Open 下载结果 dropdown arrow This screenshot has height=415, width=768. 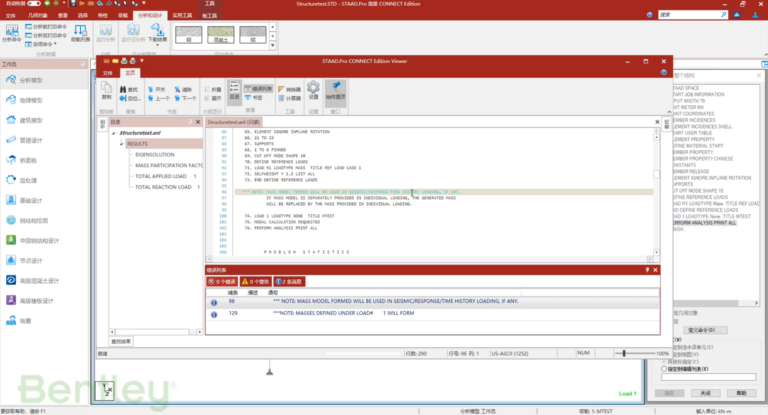coord(157,45)
